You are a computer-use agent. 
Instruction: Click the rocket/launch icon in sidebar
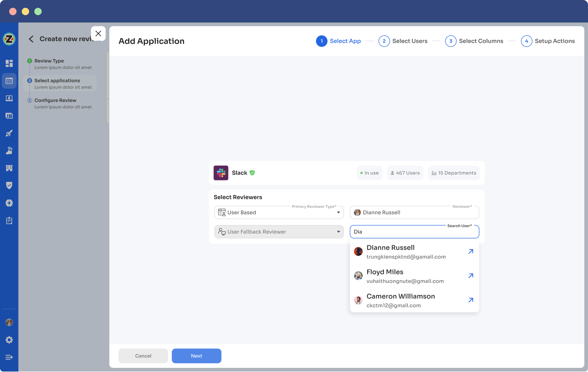pos(9,133)
